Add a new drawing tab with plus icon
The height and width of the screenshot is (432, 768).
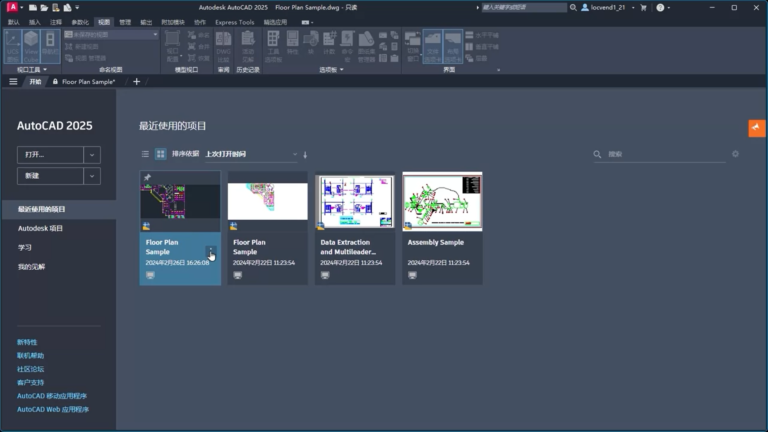137,82
